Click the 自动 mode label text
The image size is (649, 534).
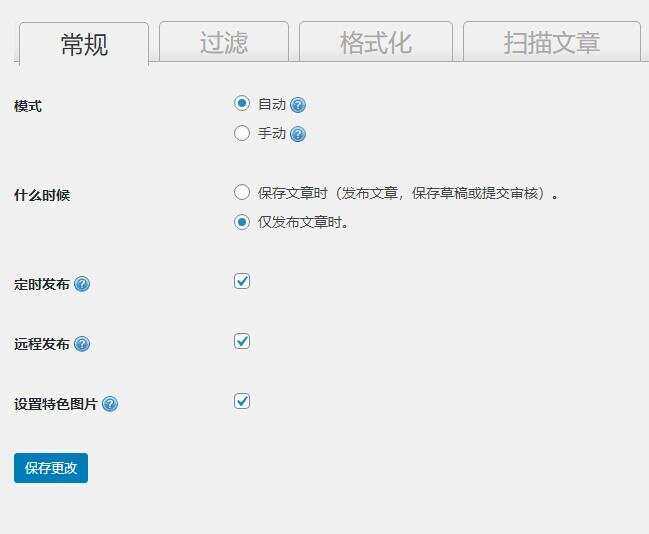coord(272,104)
